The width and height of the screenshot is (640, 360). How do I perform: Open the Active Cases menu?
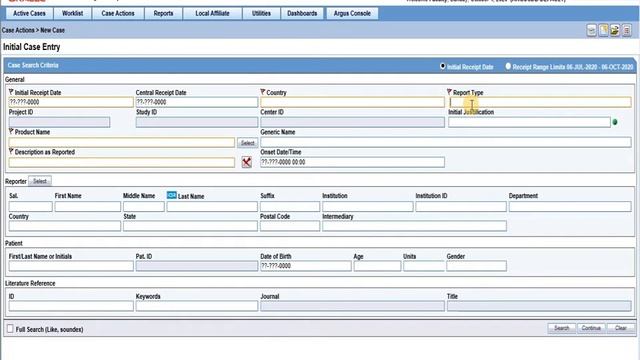point(29,13)
